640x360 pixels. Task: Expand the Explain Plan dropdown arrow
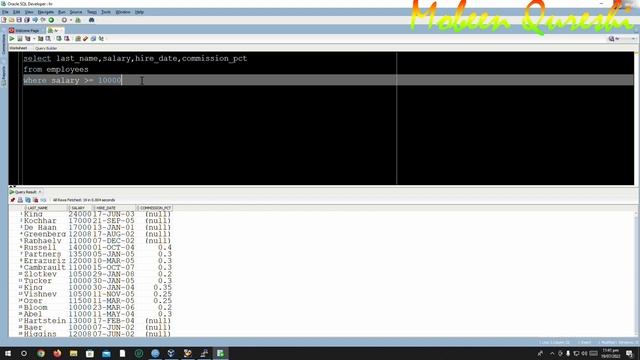pyautogui.click(x=34, y=39)
